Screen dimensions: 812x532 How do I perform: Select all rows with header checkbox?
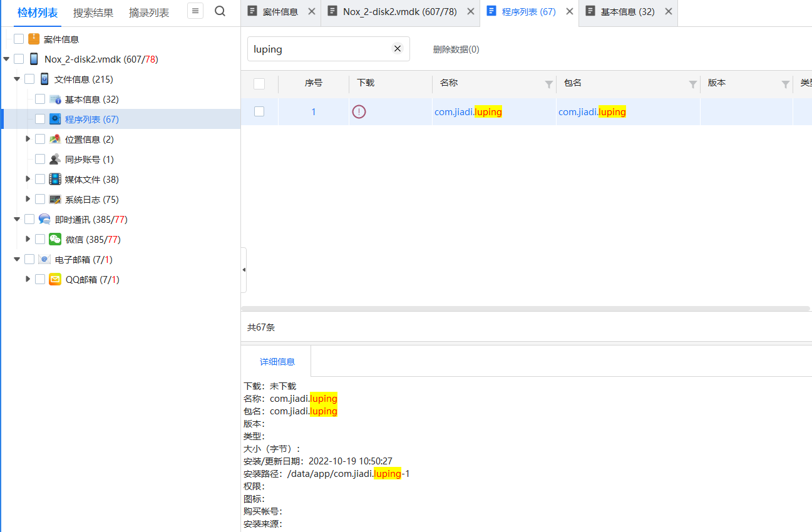click(x=259, y=84)
